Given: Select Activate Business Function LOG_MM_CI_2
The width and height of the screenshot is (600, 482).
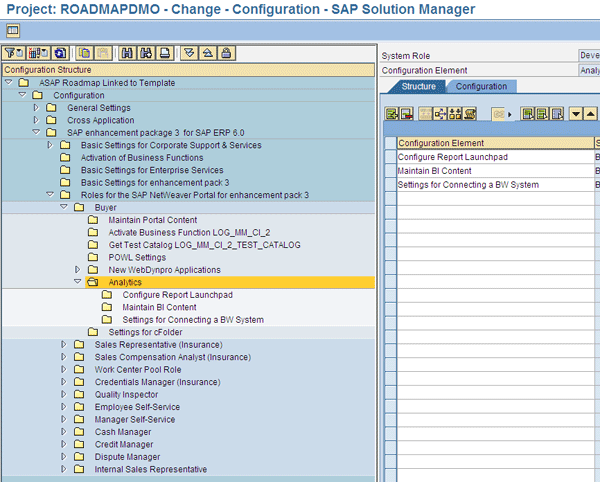Looking at the screenshot, I should click(189, 233).
